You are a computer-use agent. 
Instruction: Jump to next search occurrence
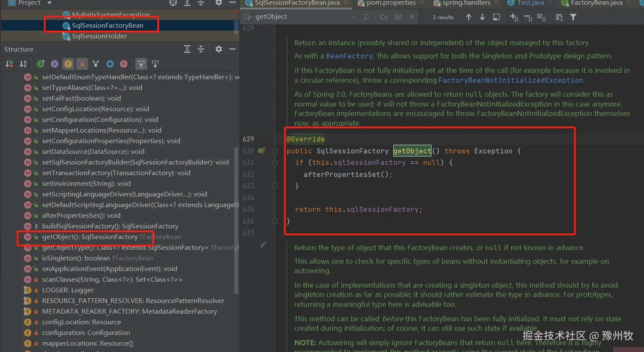(482, 17)
